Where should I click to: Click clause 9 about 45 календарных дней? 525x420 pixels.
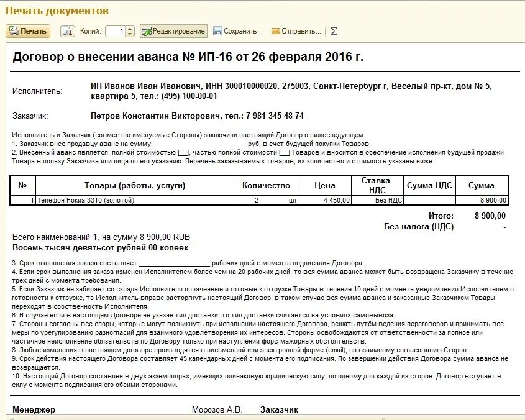[260, 363]
